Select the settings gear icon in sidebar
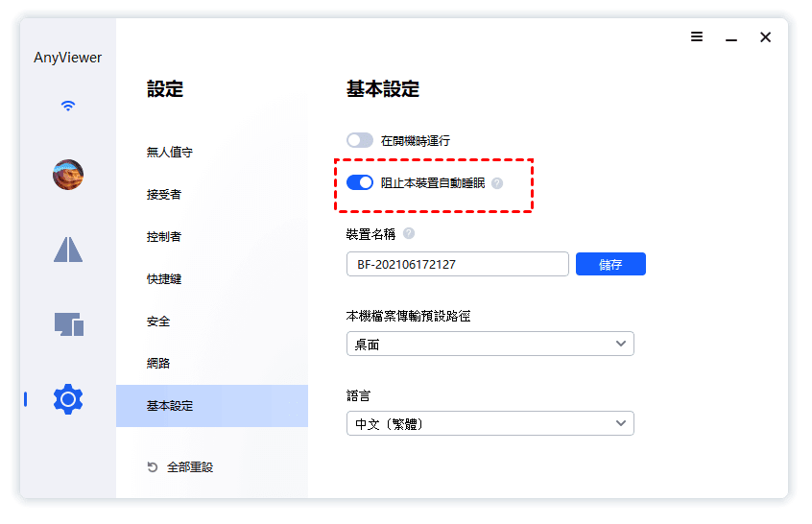 pyautogui.click(x=68, y=398)
